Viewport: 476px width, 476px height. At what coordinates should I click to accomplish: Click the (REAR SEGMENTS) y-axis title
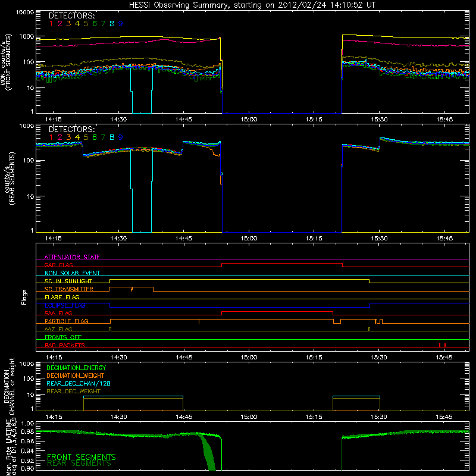pos(12,178)
